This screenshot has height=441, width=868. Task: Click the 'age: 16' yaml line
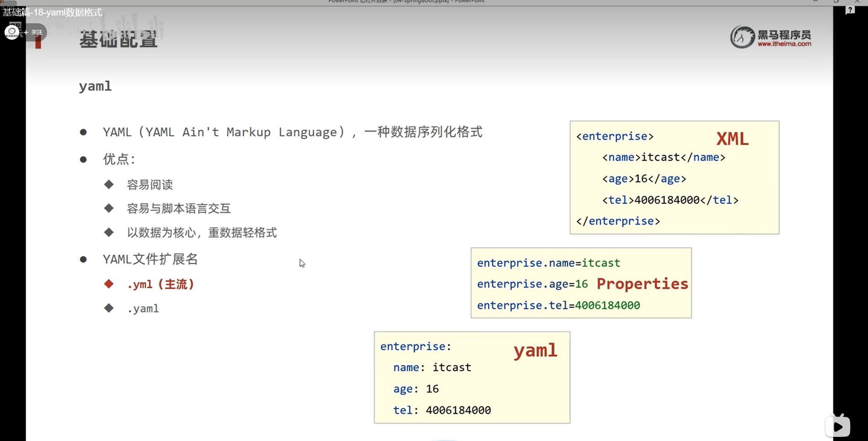416,389
